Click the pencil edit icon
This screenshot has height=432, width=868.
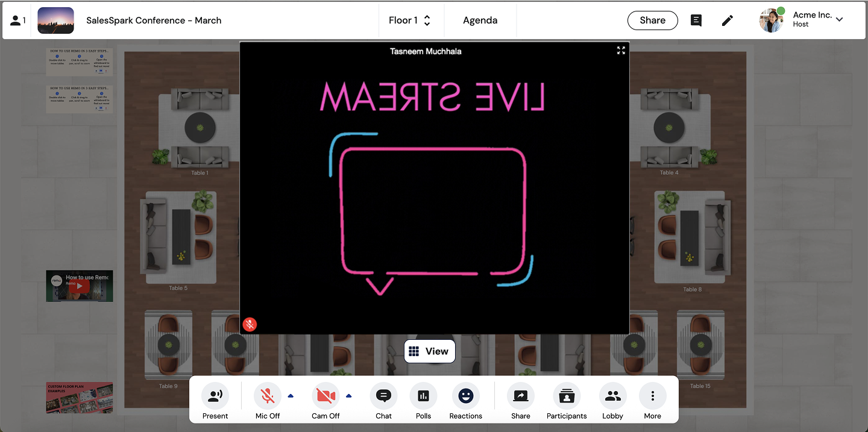coord(728,20)
